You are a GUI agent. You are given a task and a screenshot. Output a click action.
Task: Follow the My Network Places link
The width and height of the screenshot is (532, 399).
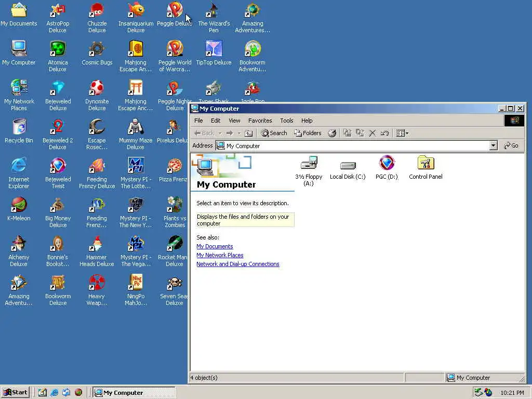click(220, 255)
